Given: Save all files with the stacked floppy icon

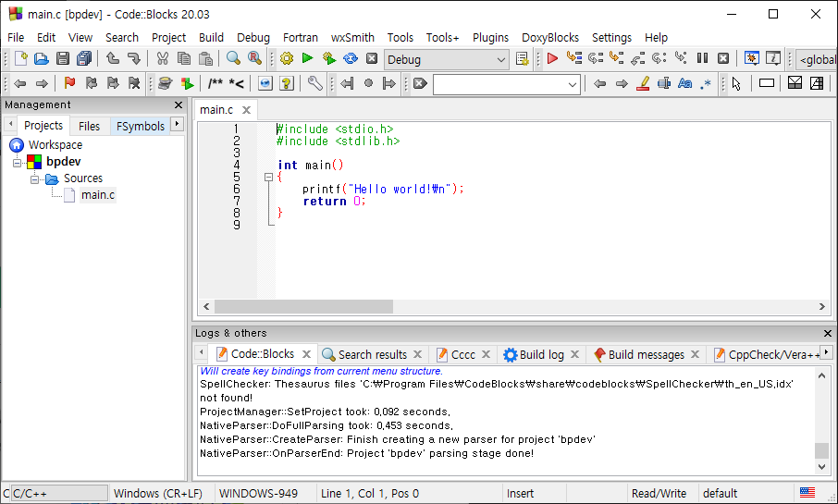Looking at the screenshot, I should tap(84, 58).
